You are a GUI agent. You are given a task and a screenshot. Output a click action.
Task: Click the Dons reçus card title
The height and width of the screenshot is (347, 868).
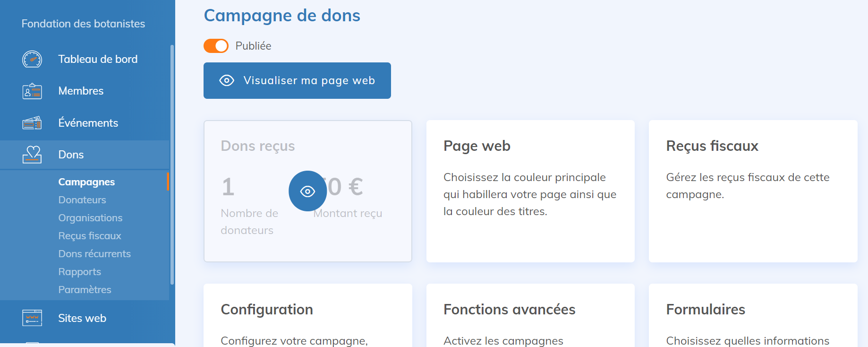point(258,146)
